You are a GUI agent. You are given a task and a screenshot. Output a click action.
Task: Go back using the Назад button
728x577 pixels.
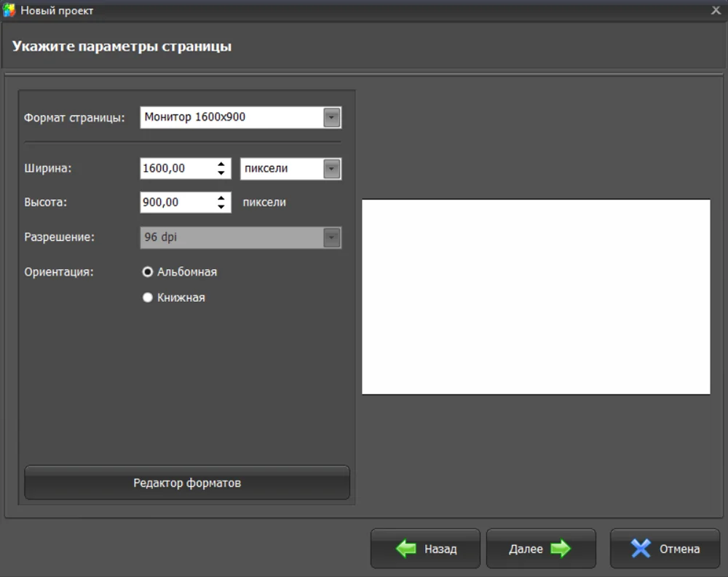click(x=425, y=548)
